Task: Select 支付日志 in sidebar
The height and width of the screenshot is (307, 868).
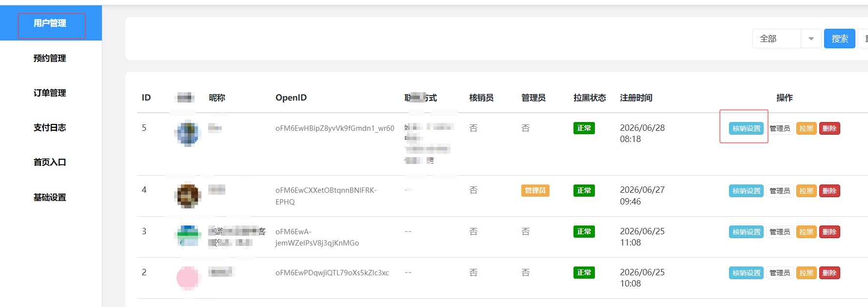Action: (x=51, y=127)
